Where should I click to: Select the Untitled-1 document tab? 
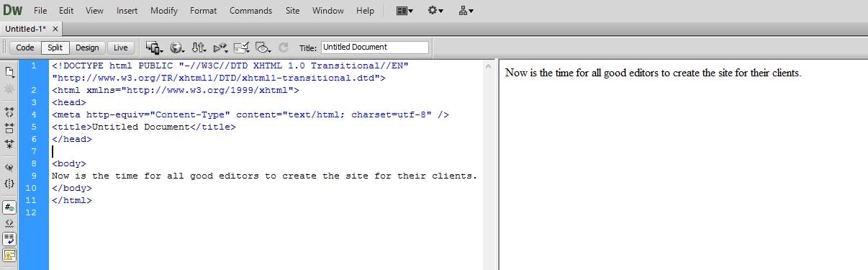(x=27, y=28)
